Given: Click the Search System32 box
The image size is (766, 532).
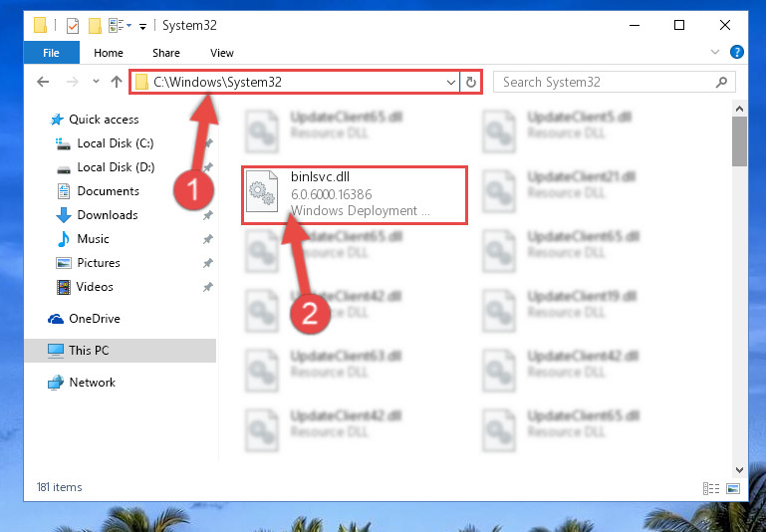Looking at the screenshot, I should click(x=614, y=82).
